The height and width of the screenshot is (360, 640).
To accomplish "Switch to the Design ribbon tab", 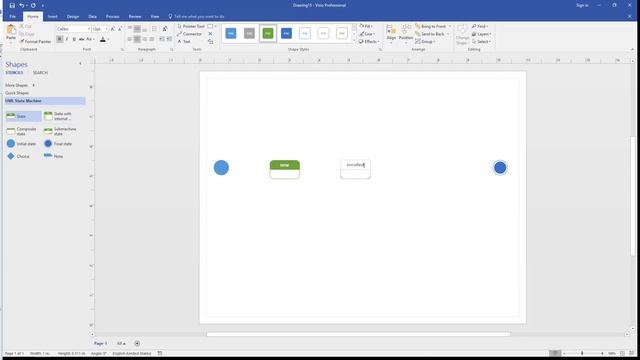I will click(73, 17).
